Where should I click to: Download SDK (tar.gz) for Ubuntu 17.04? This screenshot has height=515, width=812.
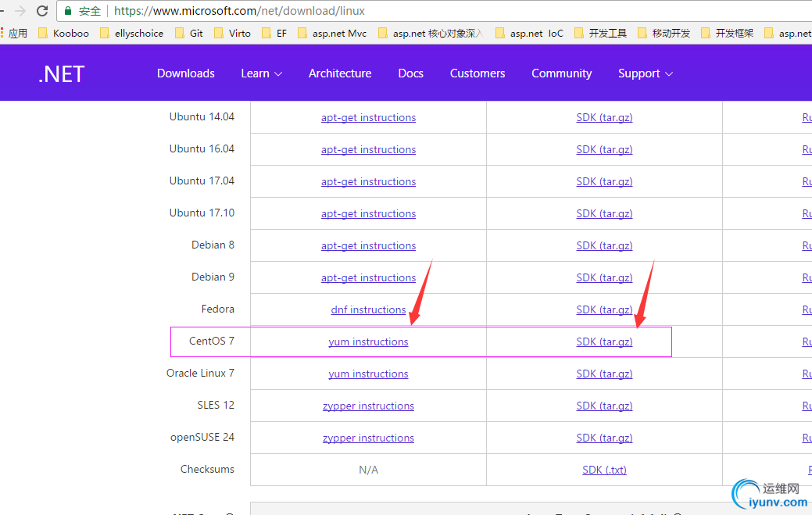click(604, 181)
